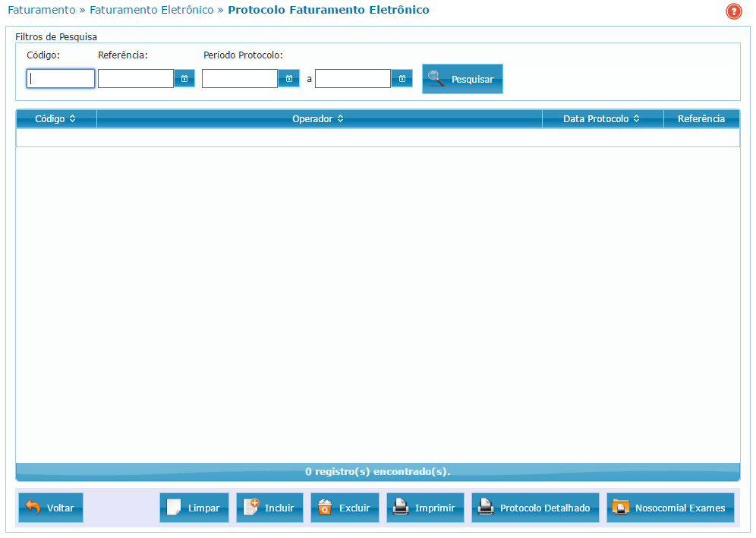Screen dimensions: 756x538
Task: Open Nosocomial Exames
Action: click(x=670, y=508)
